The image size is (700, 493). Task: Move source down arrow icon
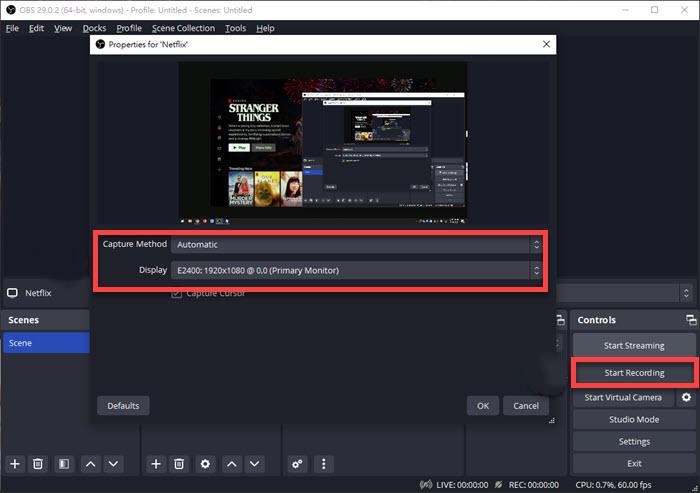tap(254, 464)
